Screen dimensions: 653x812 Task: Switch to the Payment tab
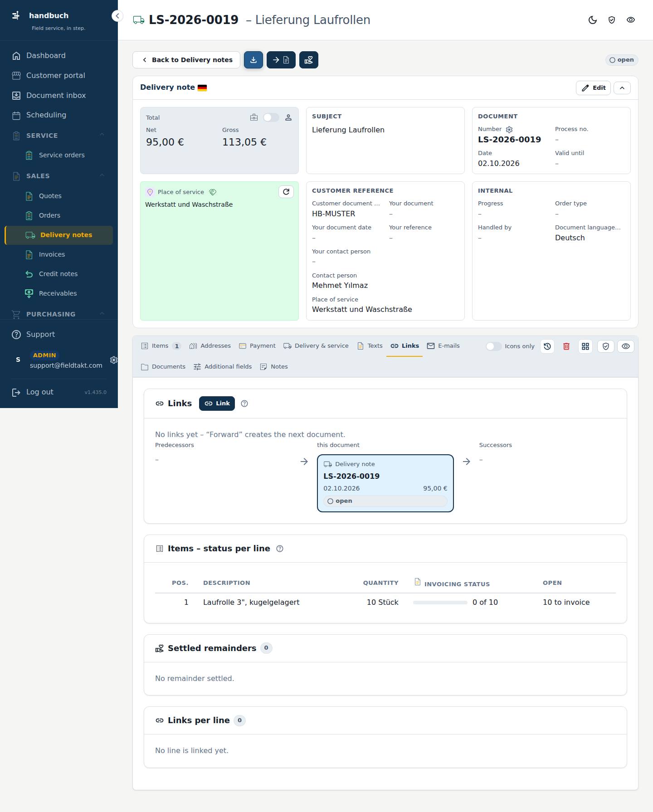click(257, 346)
